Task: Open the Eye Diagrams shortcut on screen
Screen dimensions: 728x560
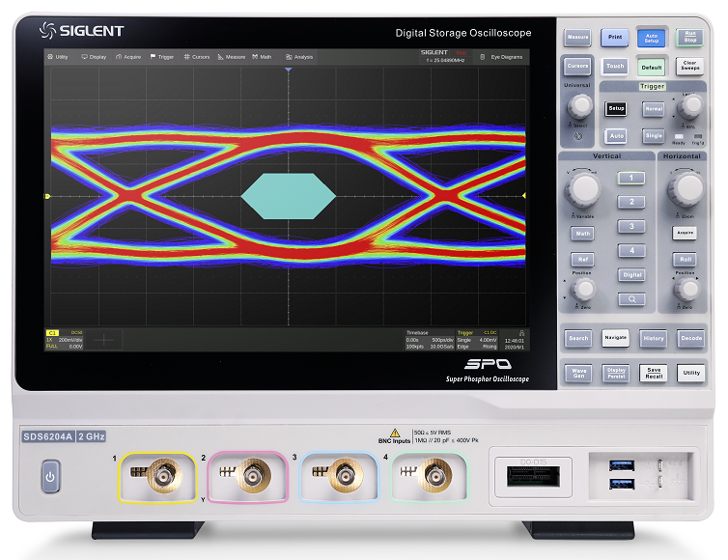Action: pyautogui.click(x=502, y=57)
